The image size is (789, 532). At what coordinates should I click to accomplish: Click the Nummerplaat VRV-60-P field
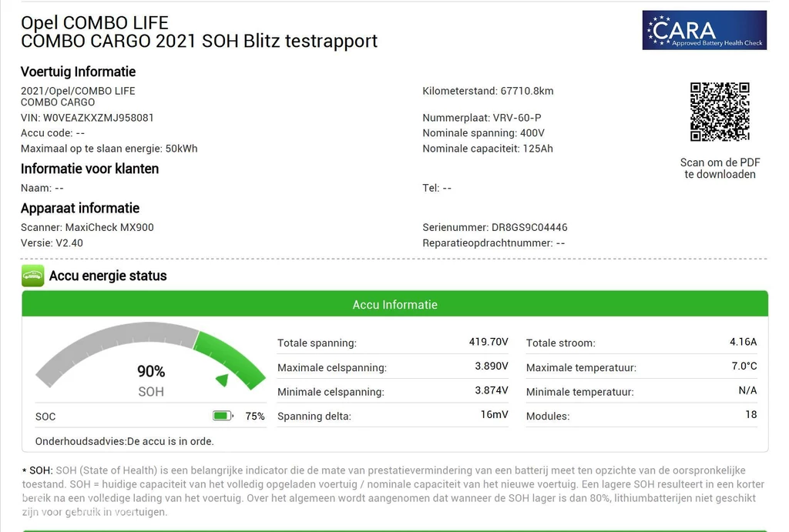(482, 118)
